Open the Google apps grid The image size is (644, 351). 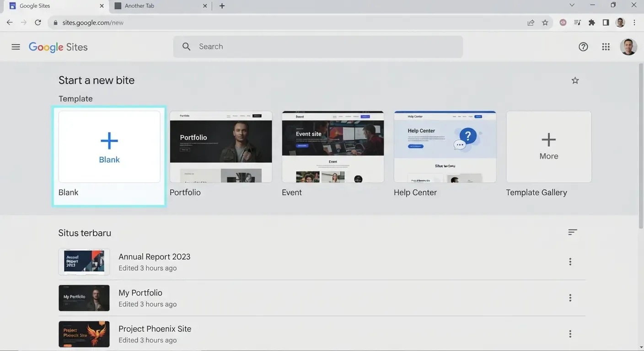click(x=606, y=47)
